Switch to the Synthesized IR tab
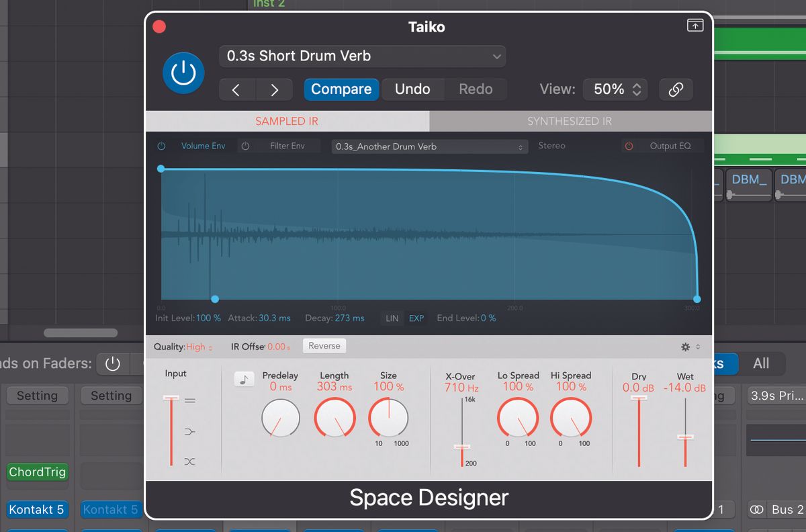The height and width of the screenshot is (532, 806). click(x=570, y=121)
